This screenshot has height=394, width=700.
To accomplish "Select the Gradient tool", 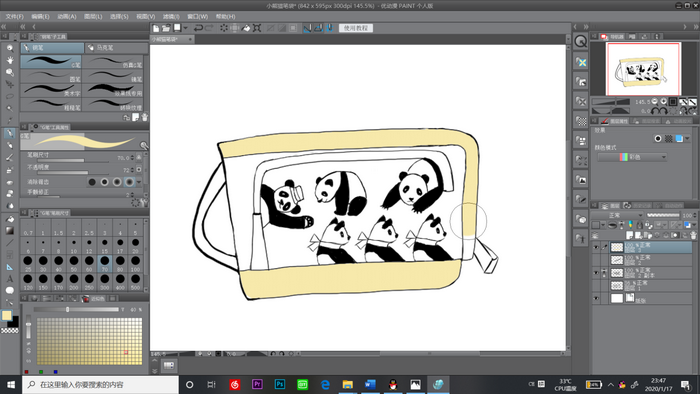I will pyautogui.click(x=9, y=231).
